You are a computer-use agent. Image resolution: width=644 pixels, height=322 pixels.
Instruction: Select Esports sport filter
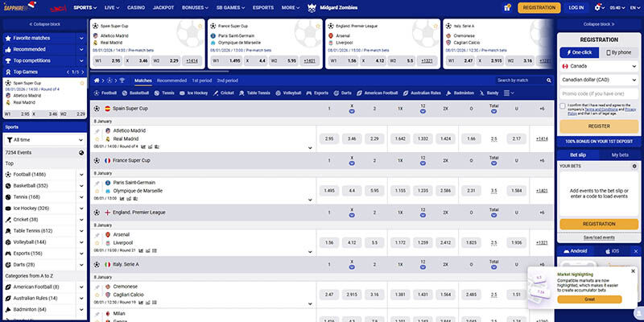317,93
